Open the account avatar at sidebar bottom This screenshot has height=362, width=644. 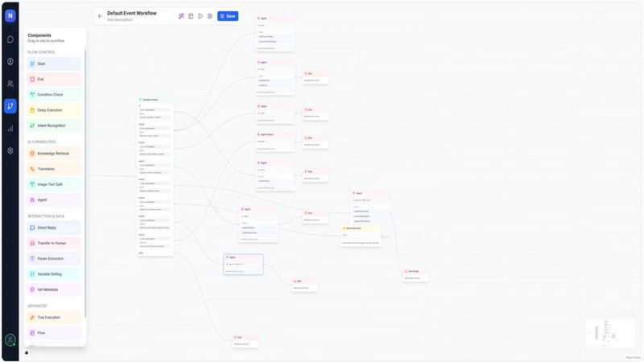click(x=10, y=339)
